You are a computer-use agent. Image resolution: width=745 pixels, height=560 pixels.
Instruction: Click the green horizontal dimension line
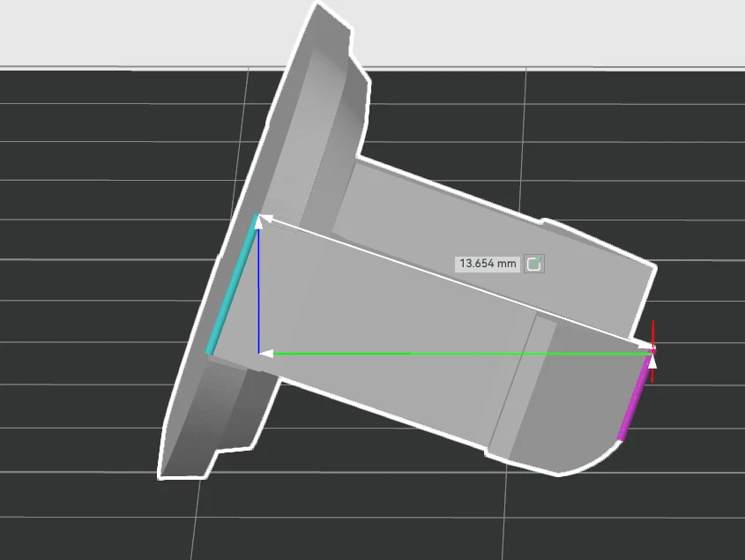(458, 354)
